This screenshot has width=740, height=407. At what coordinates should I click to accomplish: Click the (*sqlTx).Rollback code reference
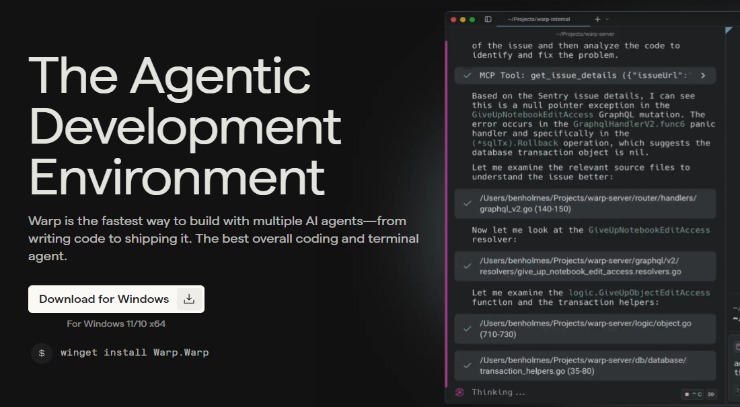tap(515, 143)
